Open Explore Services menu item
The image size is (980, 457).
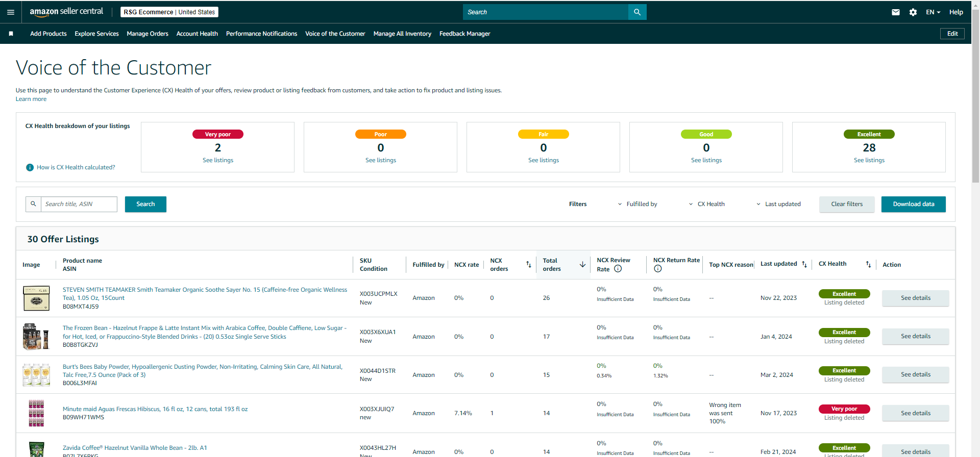pyautogui.click(x=96, y=34)
